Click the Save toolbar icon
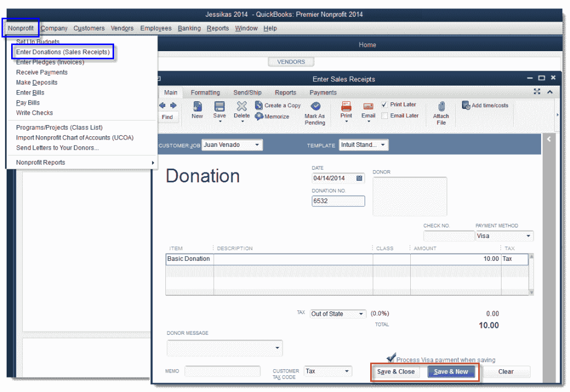The width and height of the screenshot is (570, 392). point(219,111)
